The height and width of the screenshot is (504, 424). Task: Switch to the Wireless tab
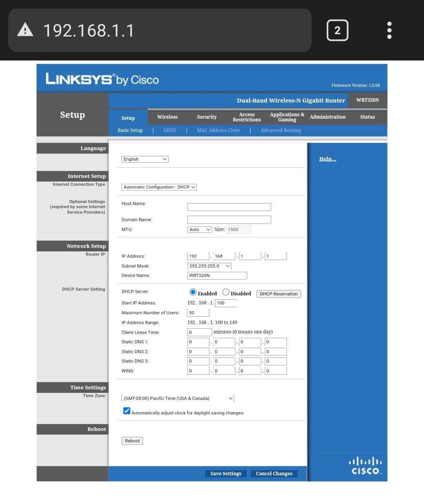click(x=167, y=117)
